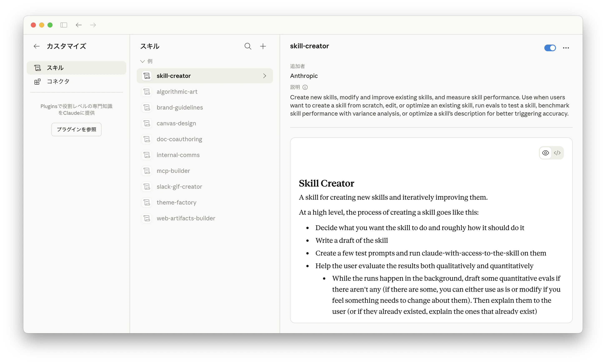606x364 pixels.
Task: Disable the skill-creator toggle switch
Action: point(550,48)
